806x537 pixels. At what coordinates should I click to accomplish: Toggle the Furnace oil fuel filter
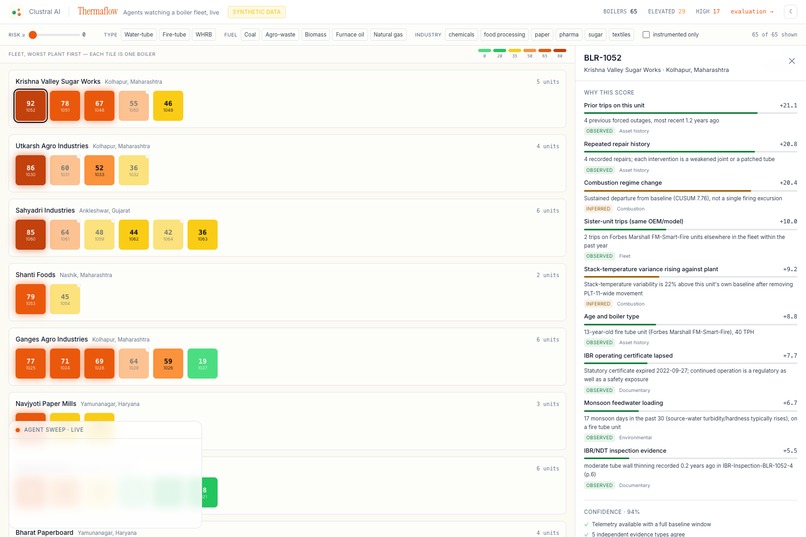(350, 34)
